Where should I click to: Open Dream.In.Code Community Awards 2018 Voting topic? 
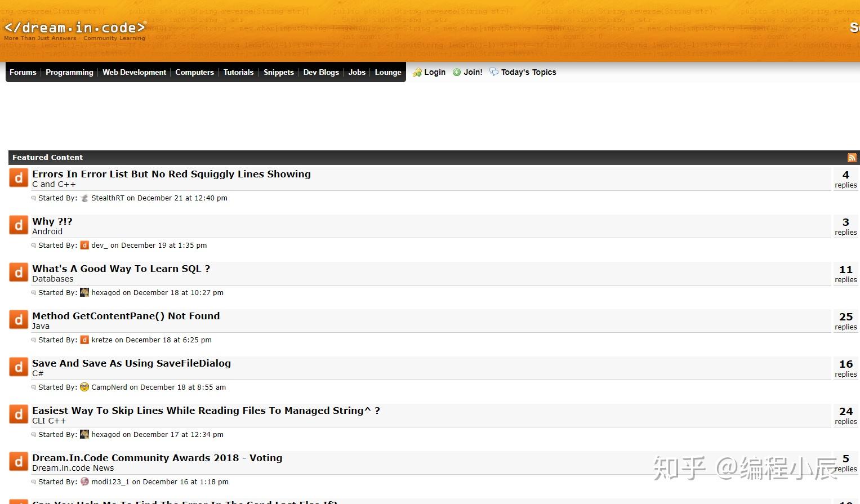coord(157,458)
